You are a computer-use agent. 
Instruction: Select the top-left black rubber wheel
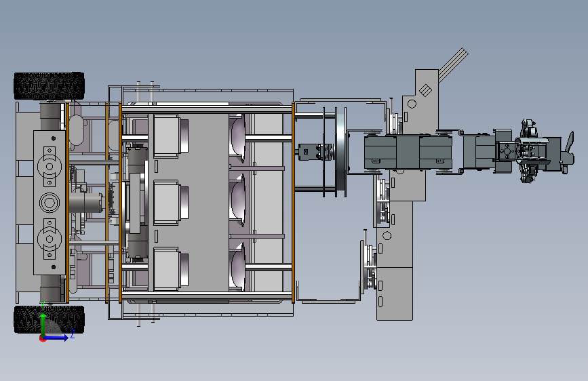point(49,86)
